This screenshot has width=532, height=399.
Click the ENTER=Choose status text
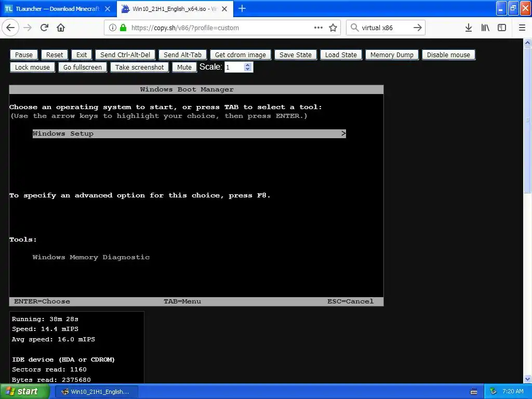coord(42,301)
